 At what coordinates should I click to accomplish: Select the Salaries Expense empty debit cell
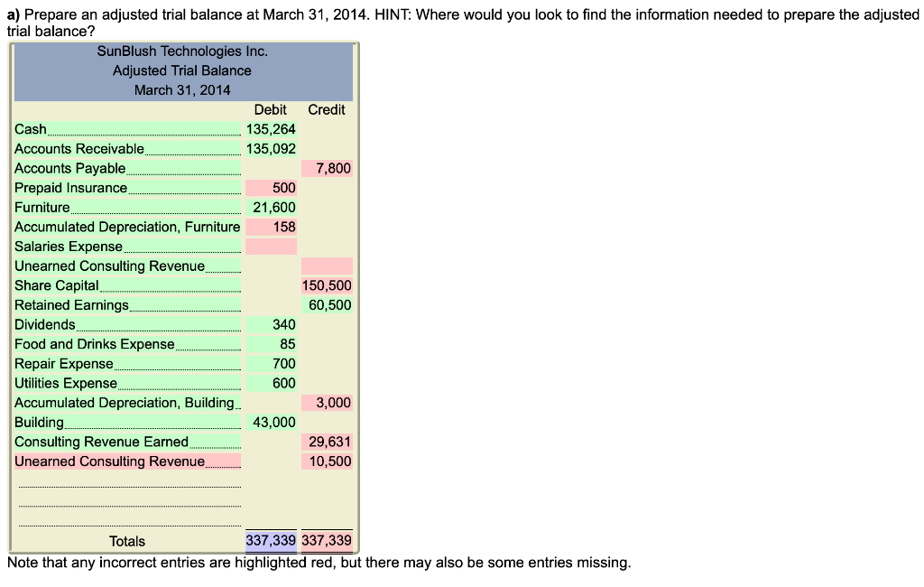coord(271,246)
